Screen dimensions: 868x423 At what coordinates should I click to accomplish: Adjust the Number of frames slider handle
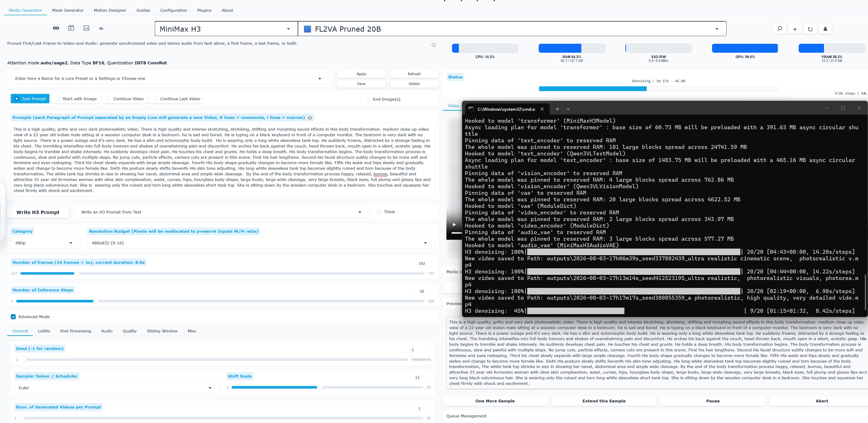pos(77,273)
